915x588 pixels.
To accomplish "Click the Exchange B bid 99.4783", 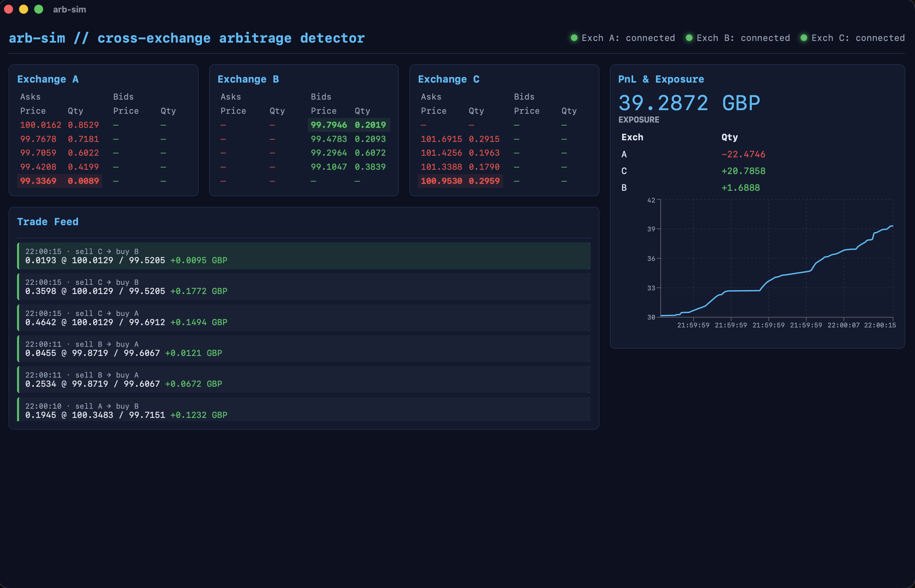I will point(329,139).
